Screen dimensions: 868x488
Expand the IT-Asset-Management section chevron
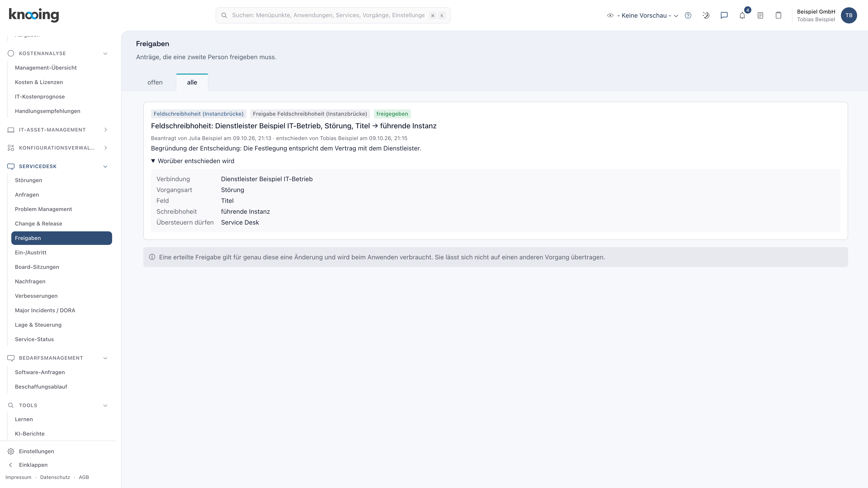[106, 130]
